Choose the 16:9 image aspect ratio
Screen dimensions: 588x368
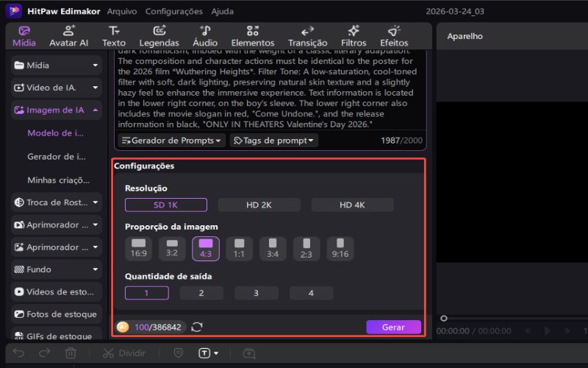point(138,249)
